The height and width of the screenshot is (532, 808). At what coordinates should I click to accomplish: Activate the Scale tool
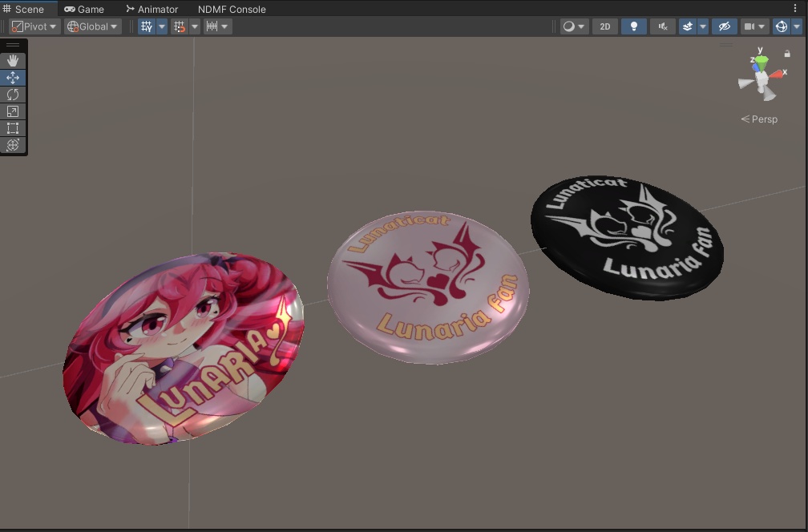click(x=13, y=111)
